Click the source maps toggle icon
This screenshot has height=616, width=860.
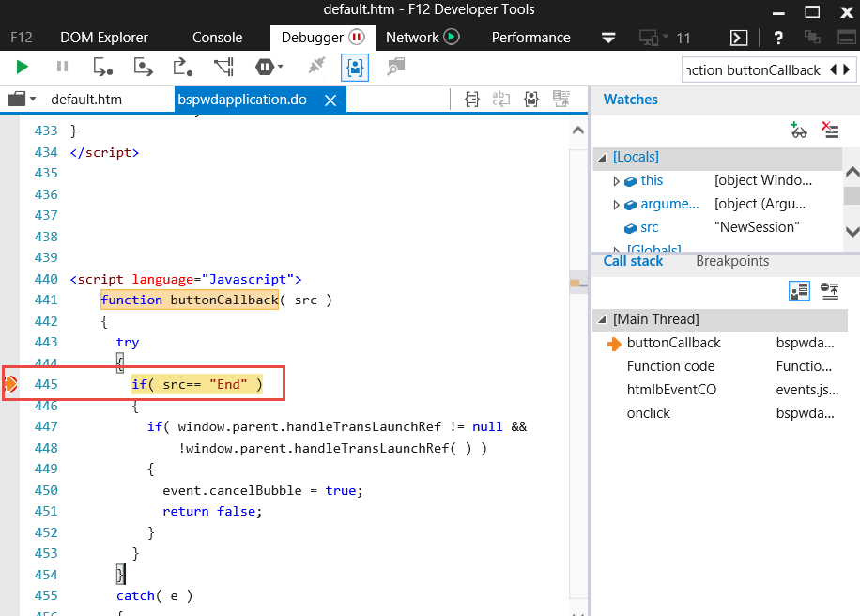(x=561, y=100)
